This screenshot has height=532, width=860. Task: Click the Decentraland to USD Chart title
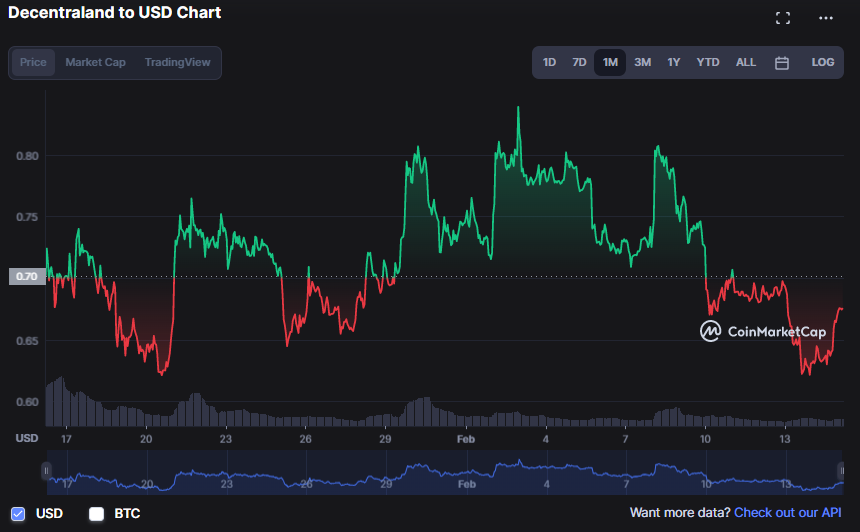(x=115, y=13)
